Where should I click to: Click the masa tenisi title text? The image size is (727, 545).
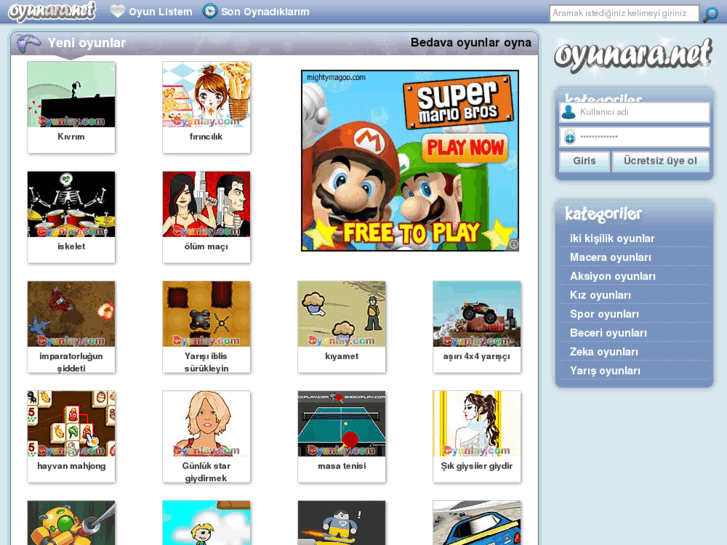click(x=342, y=466)
